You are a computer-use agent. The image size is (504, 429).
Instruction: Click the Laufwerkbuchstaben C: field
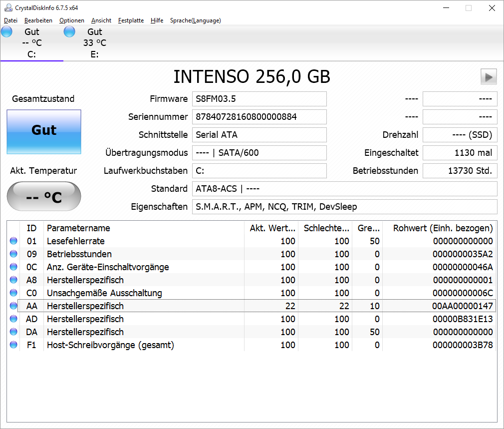click(259, 171)
